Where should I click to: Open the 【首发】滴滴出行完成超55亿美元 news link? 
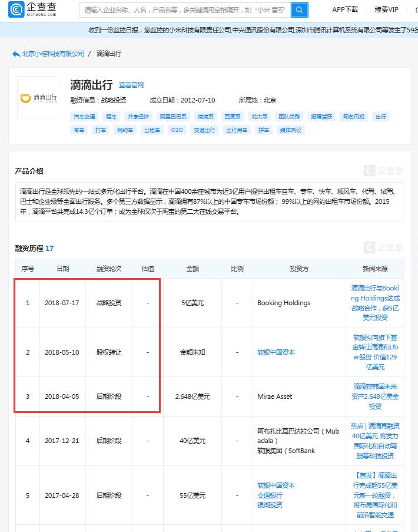375,495
